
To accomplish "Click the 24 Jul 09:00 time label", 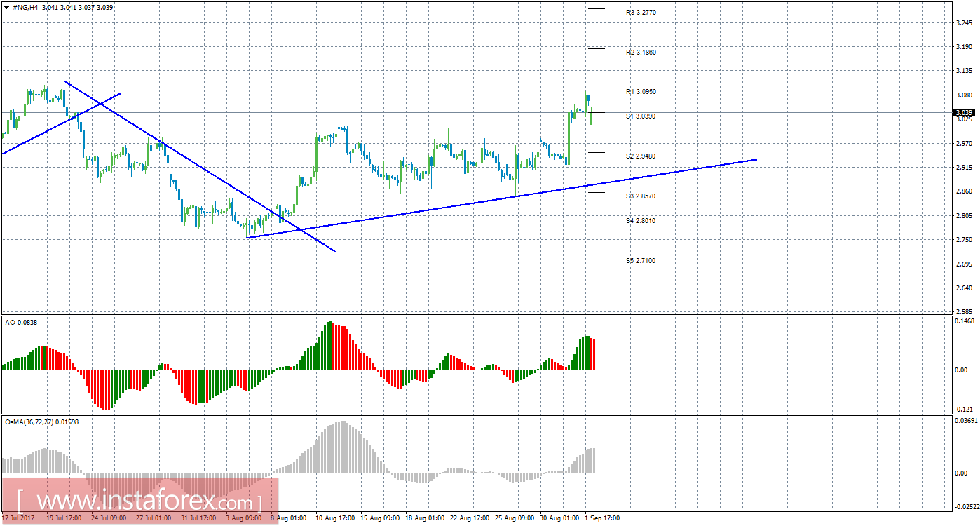I will pos(108,519).
